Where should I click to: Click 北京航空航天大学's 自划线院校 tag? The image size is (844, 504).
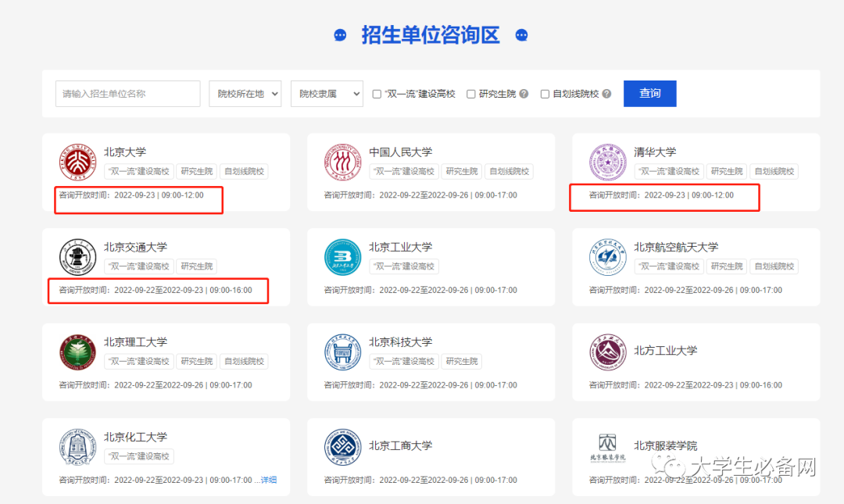(x=774, y=266)
